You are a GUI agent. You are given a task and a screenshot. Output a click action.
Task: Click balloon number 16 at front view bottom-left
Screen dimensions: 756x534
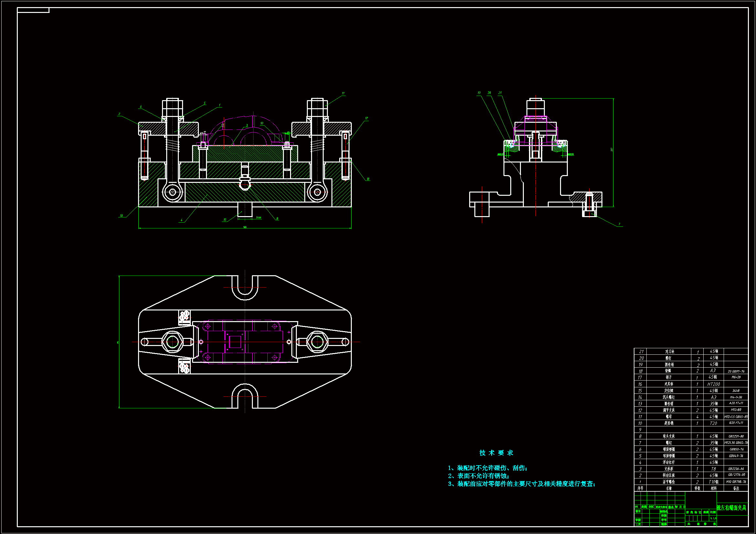[121, 216]
